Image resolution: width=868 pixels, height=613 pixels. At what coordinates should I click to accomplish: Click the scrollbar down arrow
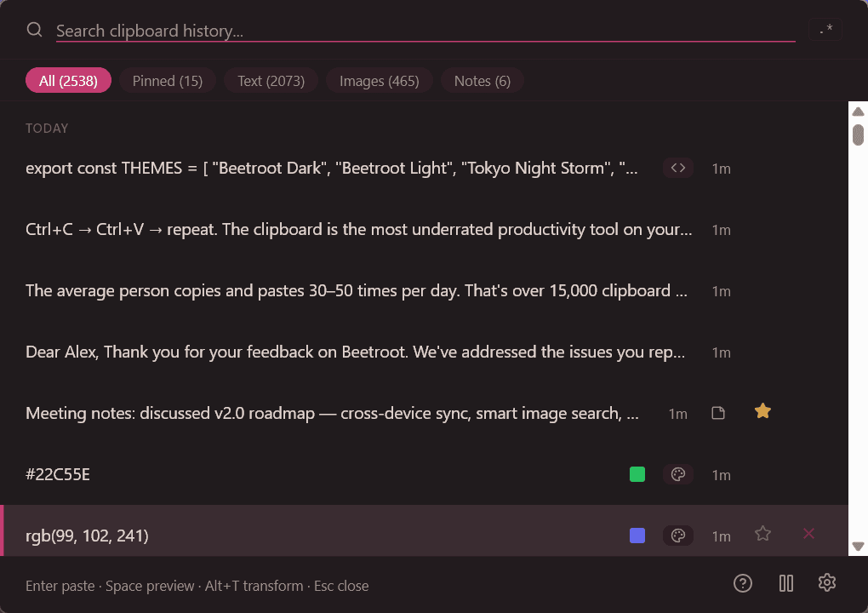[859, 547]
